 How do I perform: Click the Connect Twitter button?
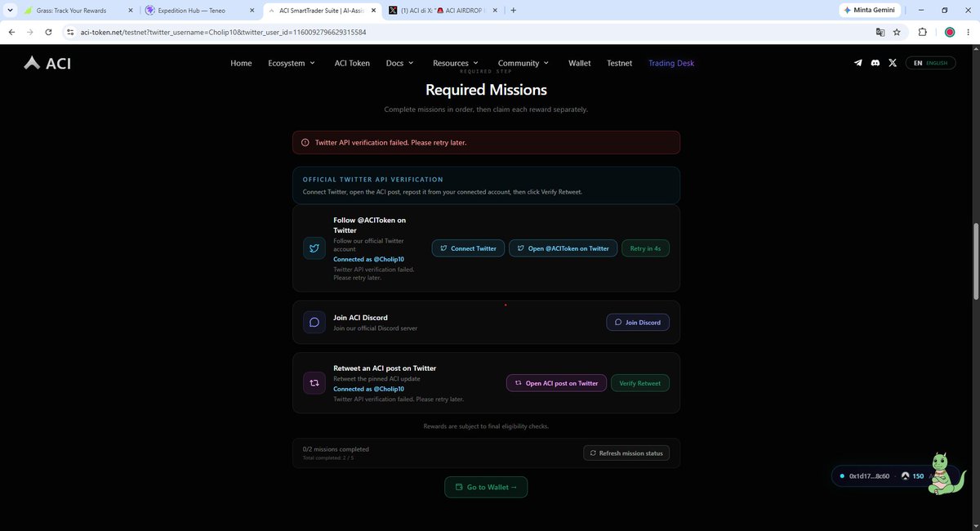click(468, 248)
